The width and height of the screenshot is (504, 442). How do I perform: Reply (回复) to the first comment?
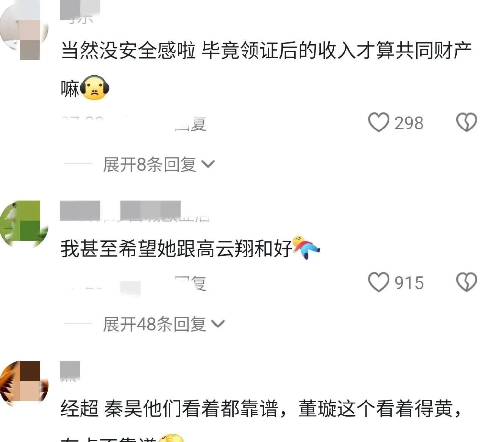point(191,123)
